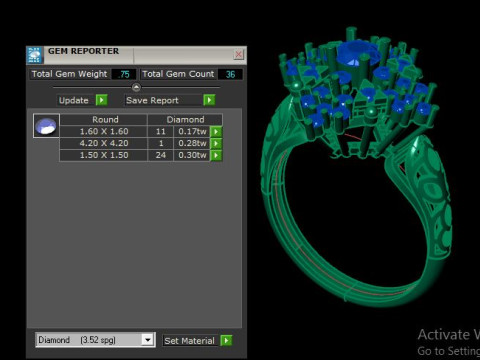The width and height of the screenshot is (480, 360).
Task: Click the green arrow beside Set Material
Action: pyautogui.click(x=226, y=340)
